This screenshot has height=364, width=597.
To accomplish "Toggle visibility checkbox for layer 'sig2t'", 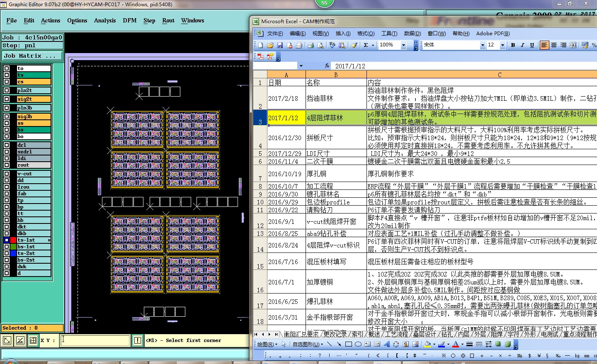I will click(7, 99).
